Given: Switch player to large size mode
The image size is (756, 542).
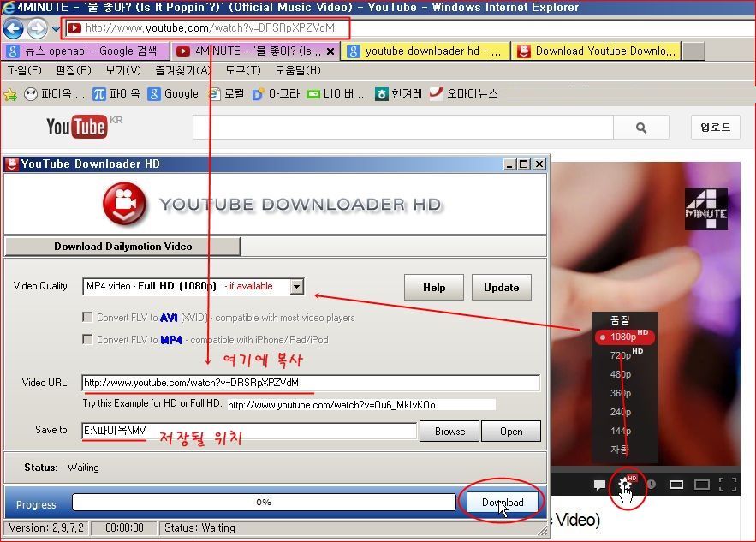Looking at the screenshot, I should 701,484.
